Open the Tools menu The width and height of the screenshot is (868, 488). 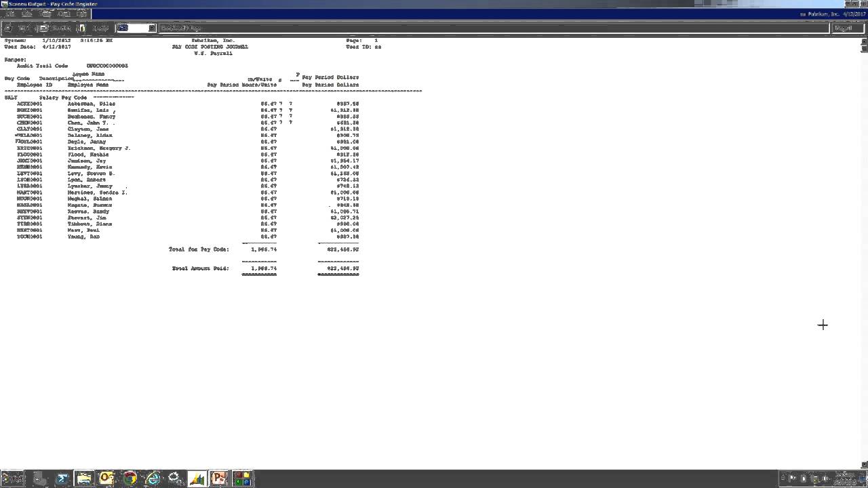click(x=45, y=14)
